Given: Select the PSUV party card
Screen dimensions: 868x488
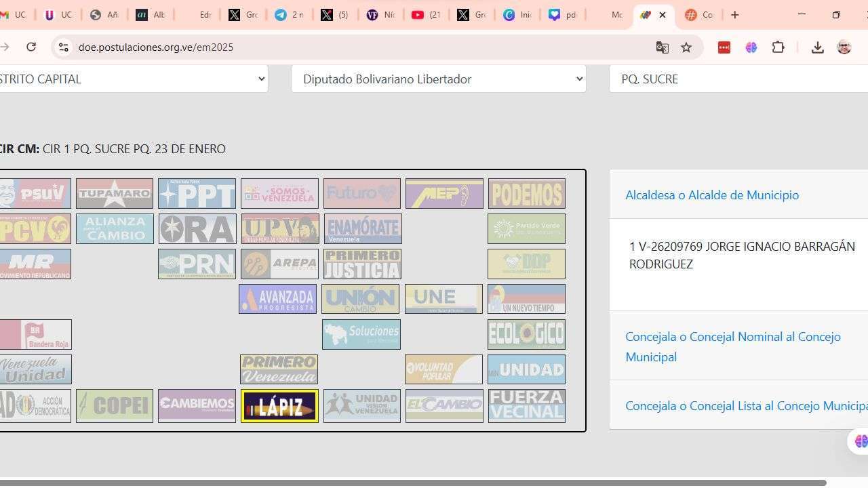Looking at the screenshot, I should click(35, 193).
